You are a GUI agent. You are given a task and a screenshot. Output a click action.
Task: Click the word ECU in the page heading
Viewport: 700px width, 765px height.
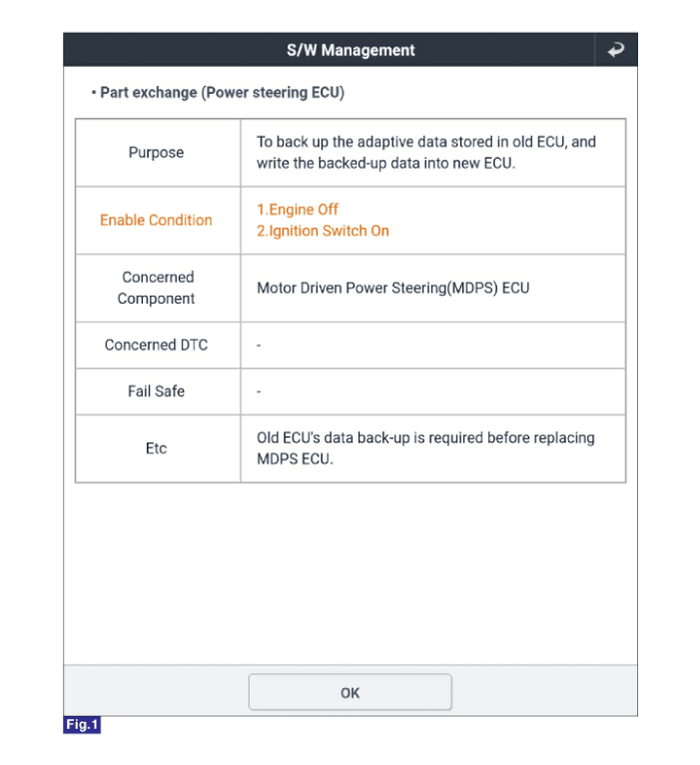(x=326, y=93)
